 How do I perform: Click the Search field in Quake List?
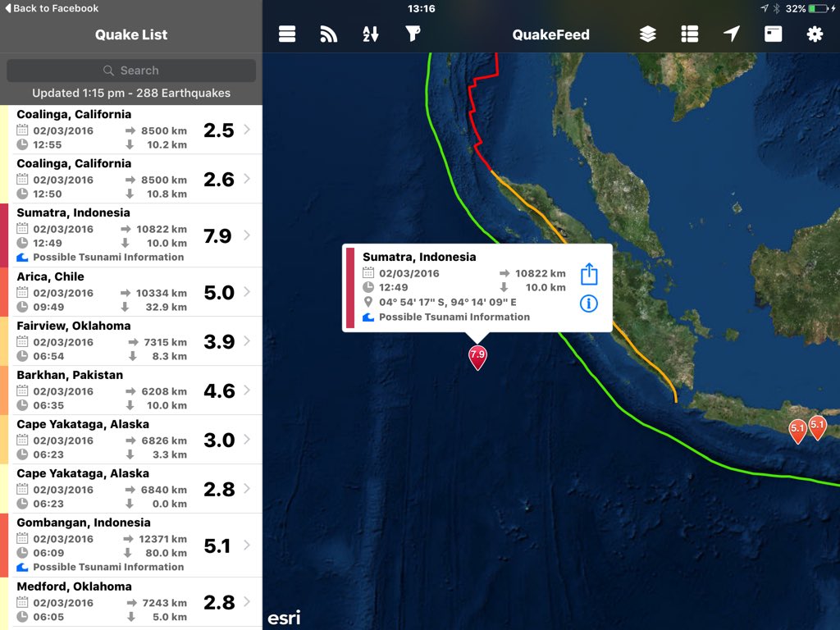pos(131,71)
